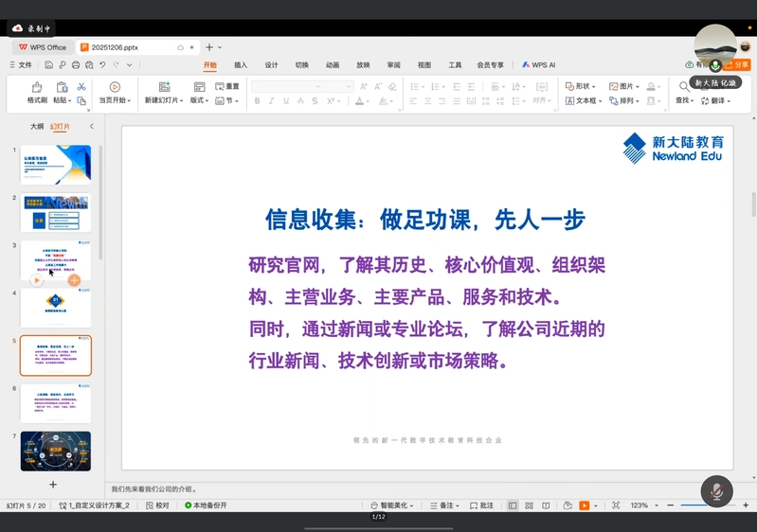Expand the 形状 shapes dropdown
Image resolution: width=757 pixels, height=532 pixels.
point(582,86)
